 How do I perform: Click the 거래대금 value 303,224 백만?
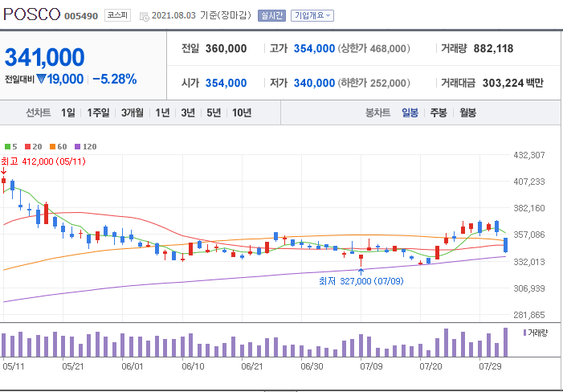(512, 83)
